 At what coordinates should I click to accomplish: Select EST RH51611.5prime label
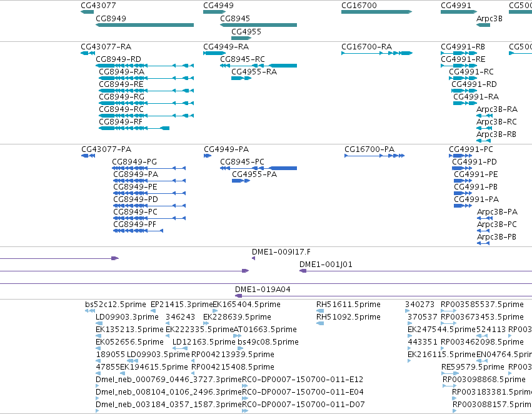coord(348,305)
